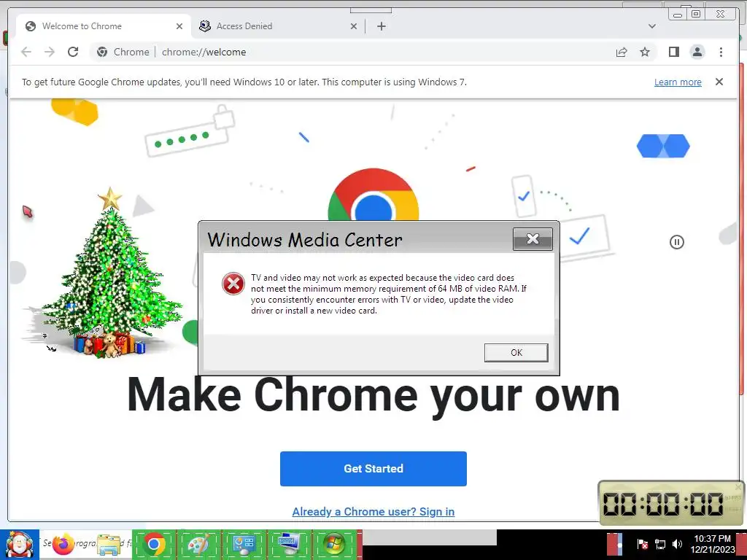Close the Access Denied tab
The image size is (747, 560).
click(354, 26)
